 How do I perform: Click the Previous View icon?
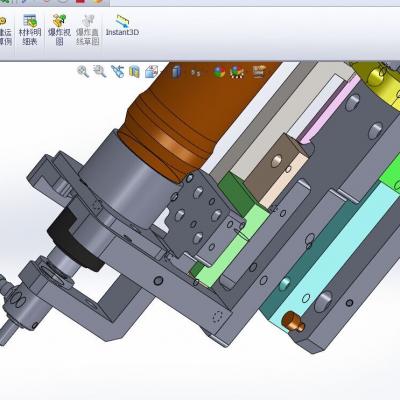click(x=117, y=72)
